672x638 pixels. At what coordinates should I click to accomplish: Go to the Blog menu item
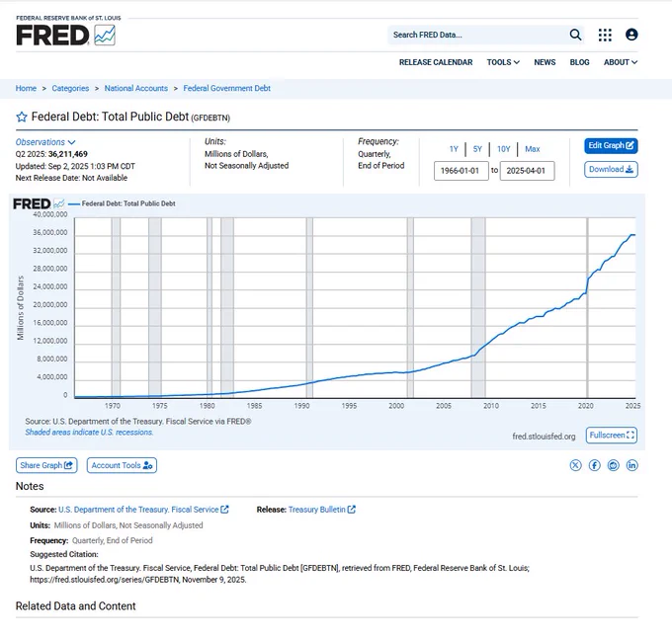[579, 62]
